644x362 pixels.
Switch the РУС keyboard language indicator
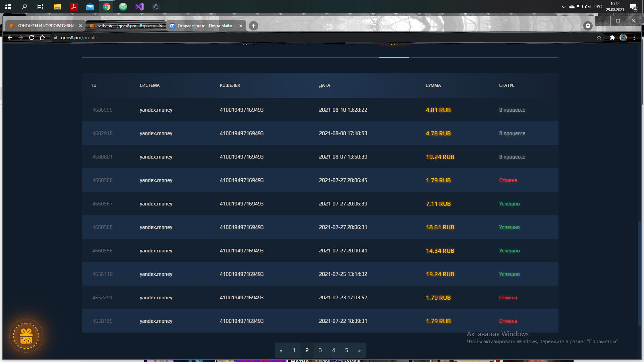598,7
